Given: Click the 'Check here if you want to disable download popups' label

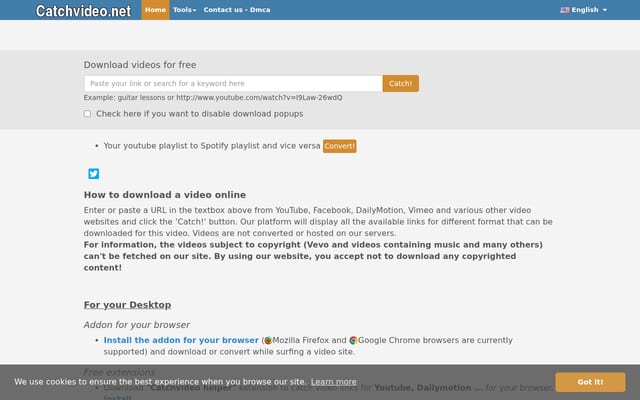Looking at the screenshot, I should coord(200,114).
